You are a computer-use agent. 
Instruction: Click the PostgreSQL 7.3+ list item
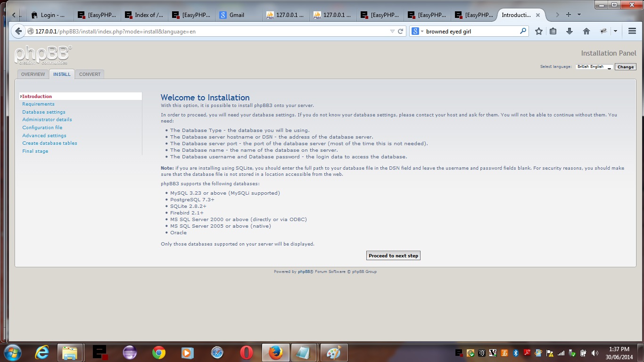click(x=192, y=199)
